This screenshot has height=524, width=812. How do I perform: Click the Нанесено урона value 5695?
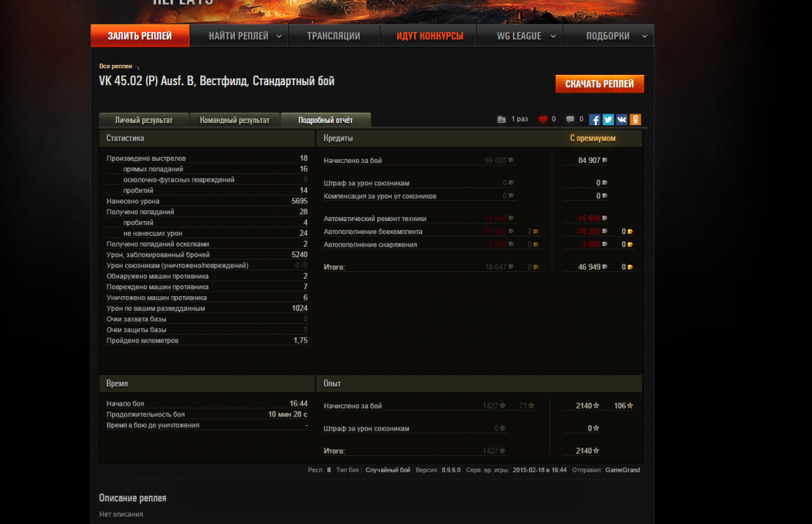click(300, 201)
